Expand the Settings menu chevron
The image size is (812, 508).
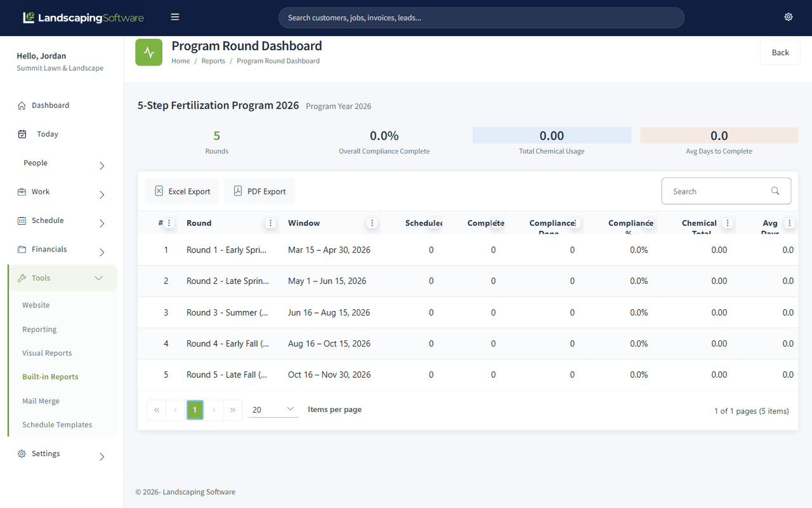[x=102, y=457]
